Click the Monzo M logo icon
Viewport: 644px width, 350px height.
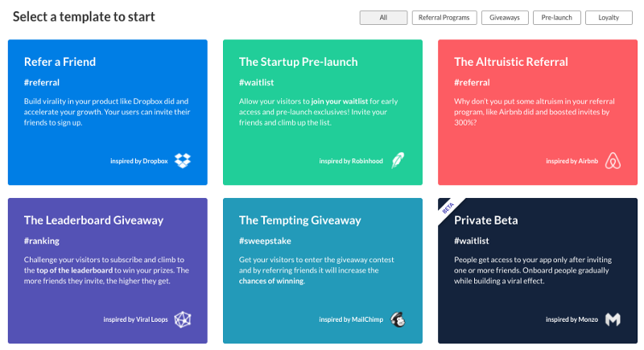[613, 319]
